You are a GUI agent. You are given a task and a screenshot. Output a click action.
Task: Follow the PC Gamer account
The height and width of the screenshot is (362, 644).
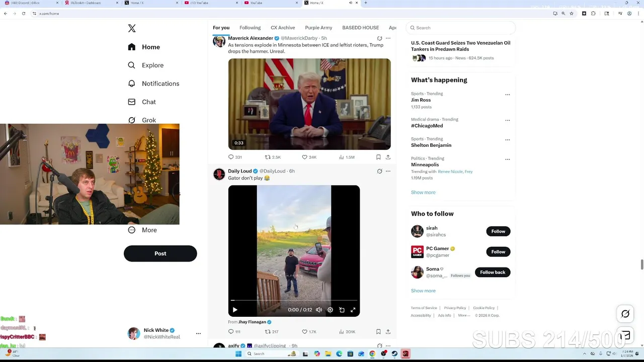point(498,252)
